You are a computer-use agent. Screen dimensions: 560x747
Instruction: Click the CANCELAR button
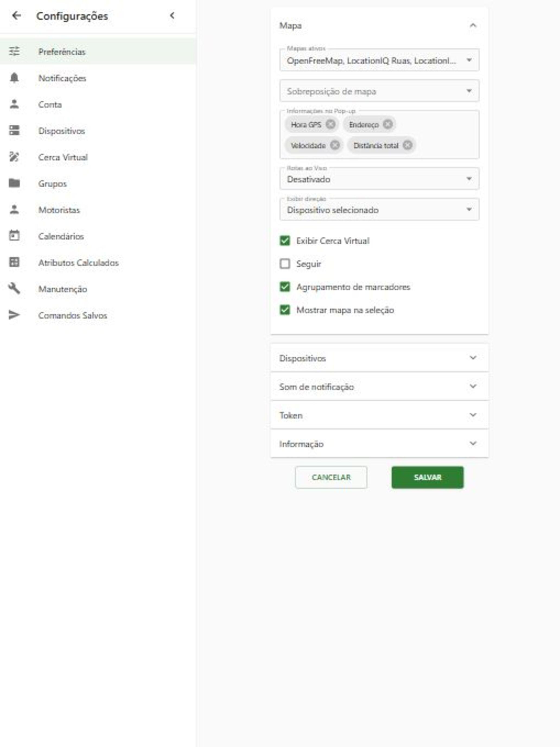pos(331,477)
